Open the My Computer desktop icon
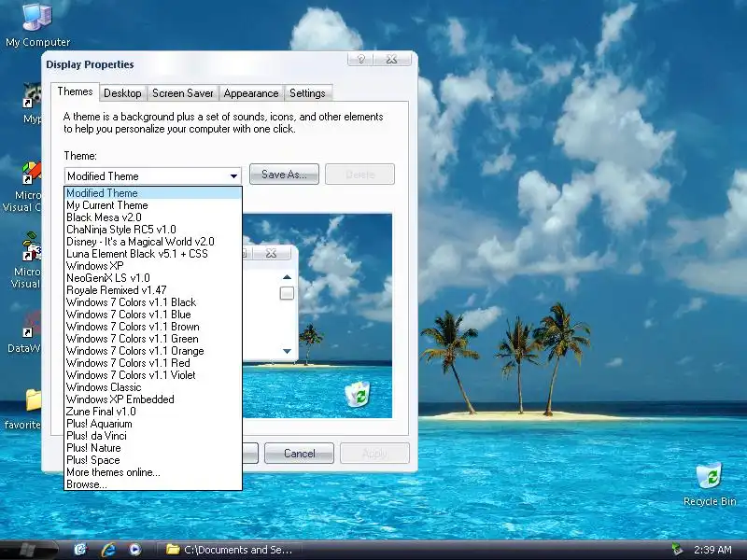Screen dimensions: 747x560 pyautogui.click(x=37, y=24)
